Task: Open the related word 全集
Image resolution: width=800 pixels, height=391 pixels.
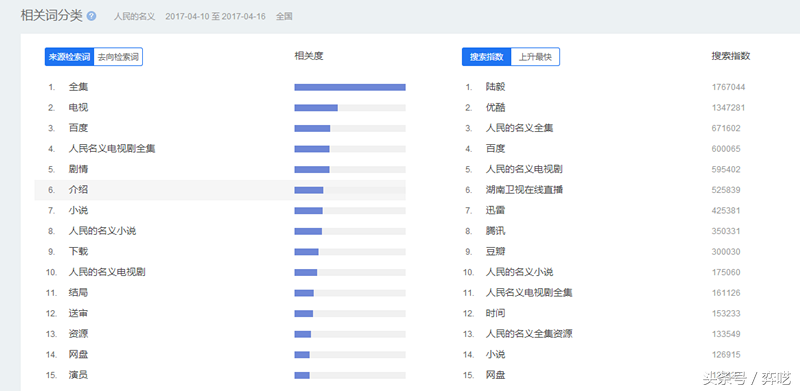Action: [79, 87]
